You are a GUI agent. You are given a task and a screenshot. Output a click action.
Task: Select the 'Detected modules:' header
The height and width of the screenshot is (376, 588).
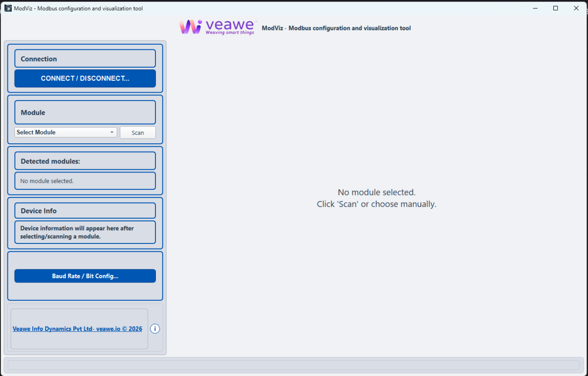pyautogui.click(x=85, y=160)
